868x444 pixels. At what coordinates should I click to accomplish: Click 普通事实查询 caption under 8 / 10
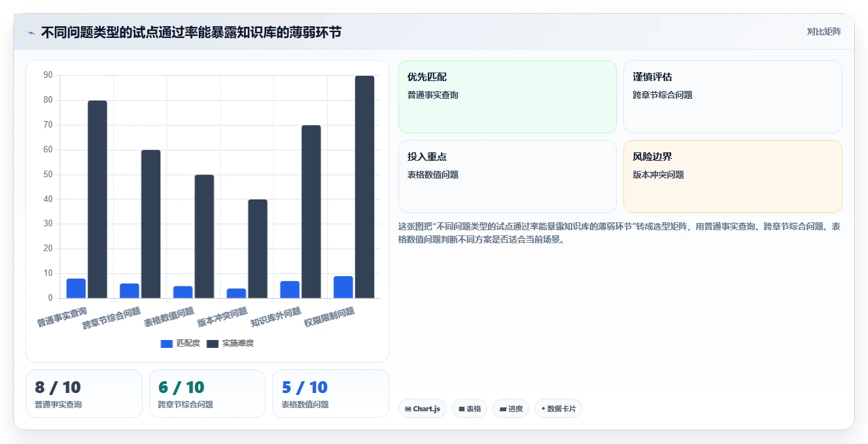(x=58, y=405)
